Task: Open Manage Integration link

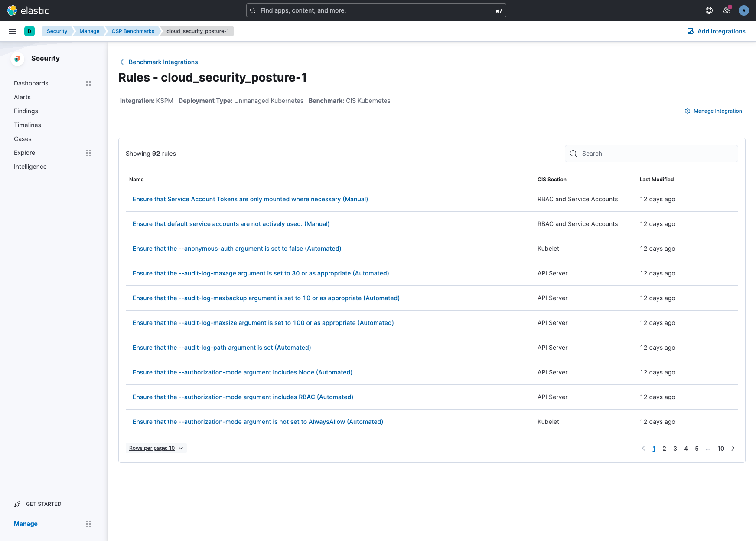Action: pyautogui.click(x=714, y=111)
